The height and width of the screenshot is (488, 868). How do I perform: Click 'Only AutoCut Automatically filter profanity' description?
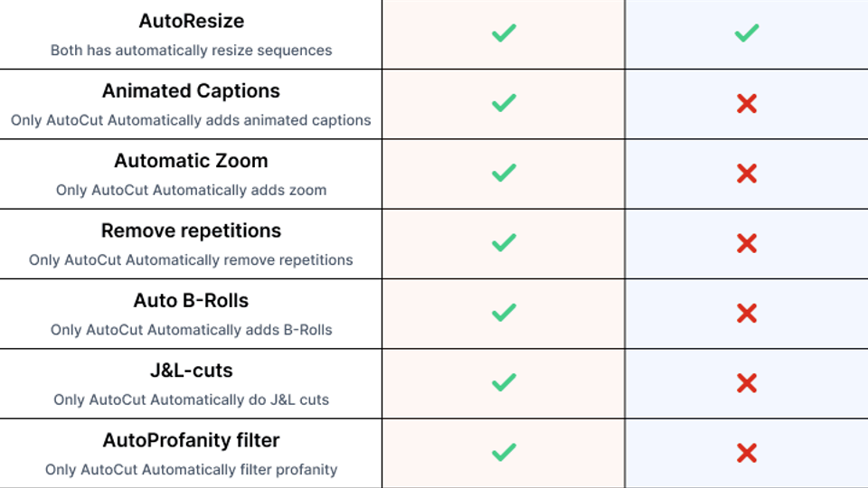point(191,469)
